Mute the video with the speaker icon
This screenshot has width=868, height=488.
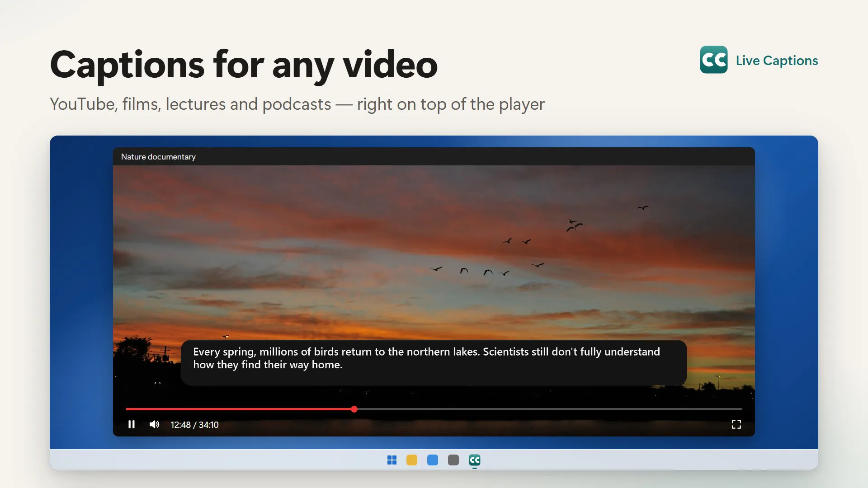pos(154,424)
